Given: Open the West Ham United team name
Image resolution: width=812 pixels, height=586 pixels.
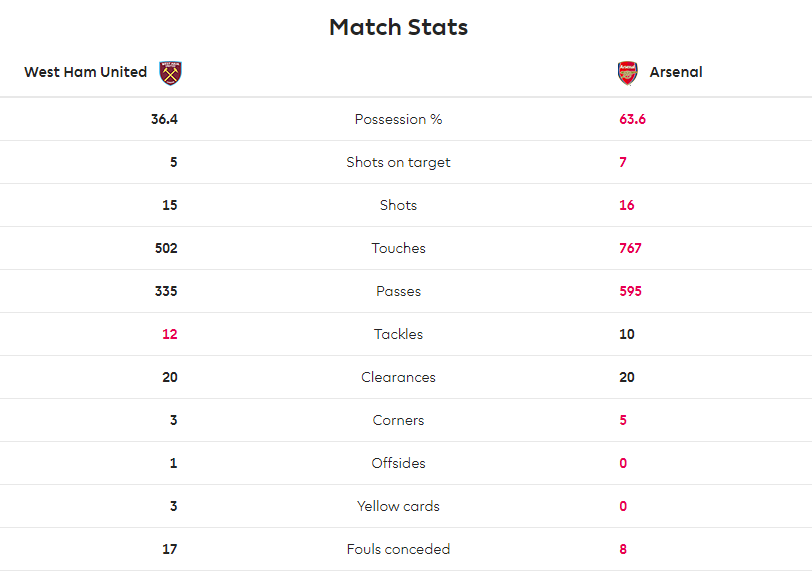Looking at the screenshot, I should 85,72.
